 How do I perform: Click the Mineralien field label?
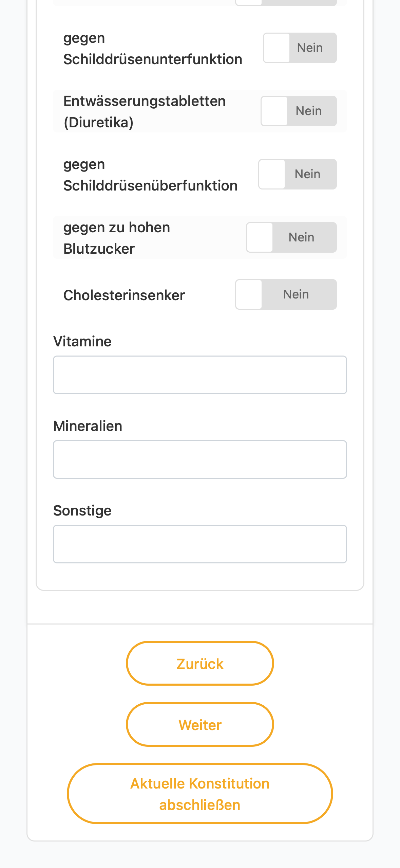(x=88, y=426)
